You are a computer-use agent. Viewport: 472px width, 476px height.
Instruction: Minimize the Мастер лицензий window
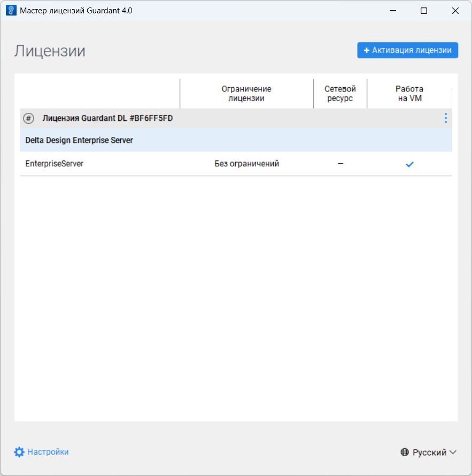point(393,11)
